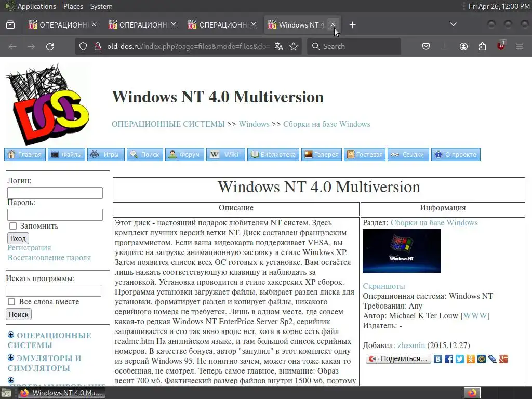
Task: Open the System menu
Action: click(101, 6)
